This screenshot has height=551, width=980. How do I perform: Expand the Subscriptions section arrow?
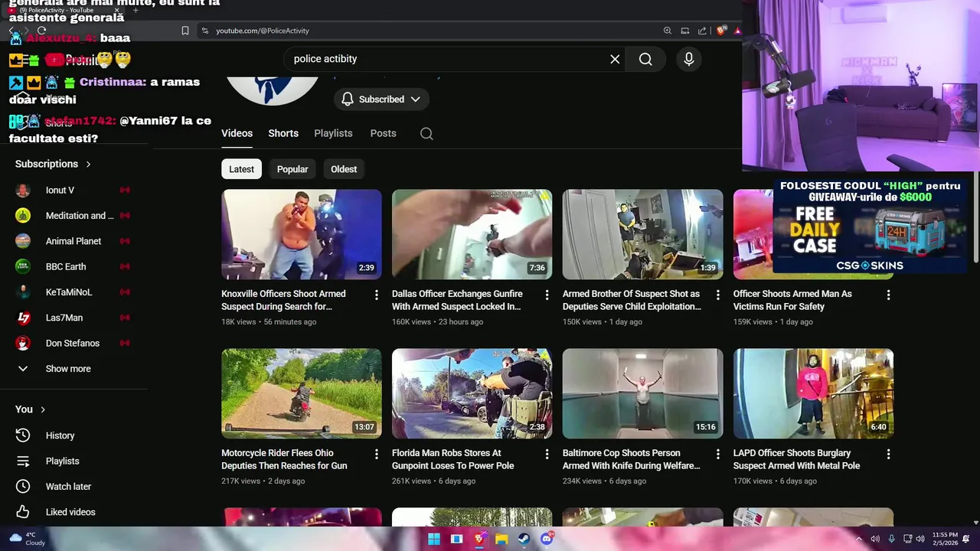(x=88, y=164)
